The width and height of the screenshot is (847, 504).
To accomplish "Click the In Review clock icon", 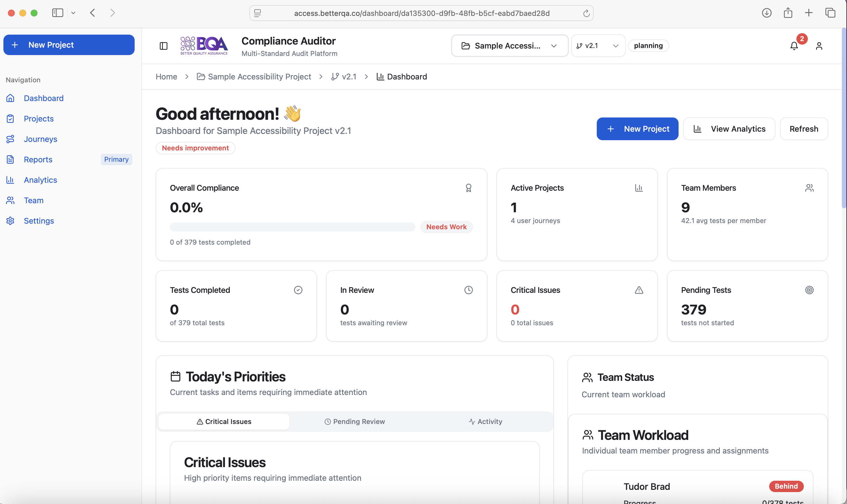I will tap(468, 290).
